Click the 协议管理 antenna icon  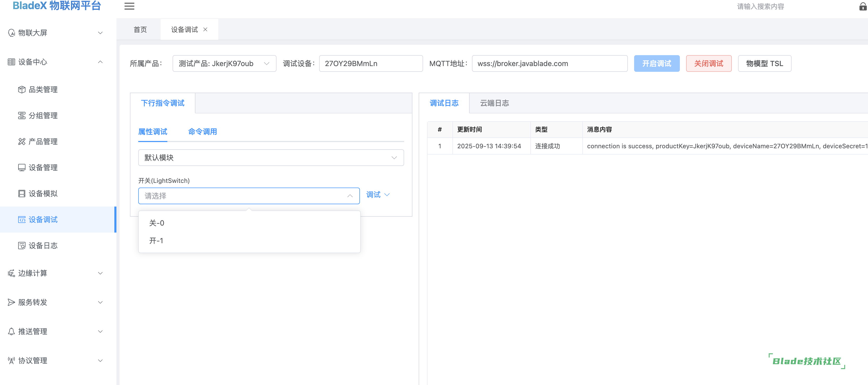(11, 361)
